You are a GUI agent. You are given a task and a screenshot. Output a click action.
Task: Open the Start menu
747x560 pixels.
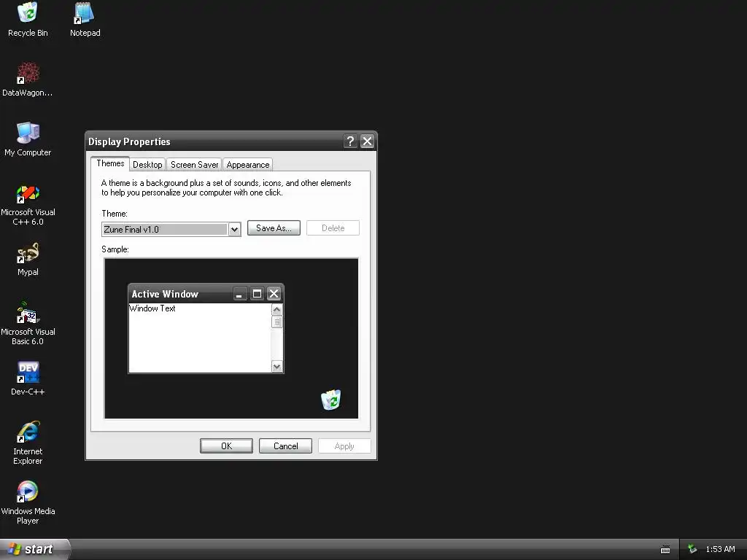[x=35, y=549]
